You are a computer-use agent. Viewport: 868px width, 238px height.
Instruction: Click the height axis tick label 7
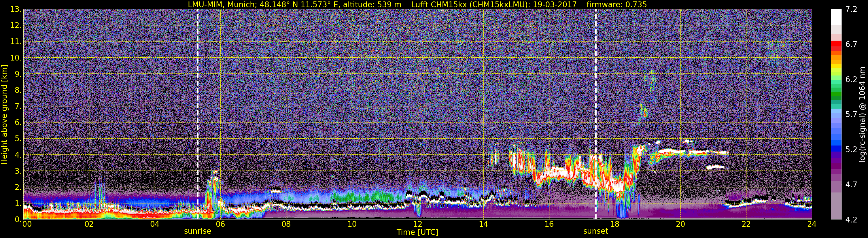(18, 106)
